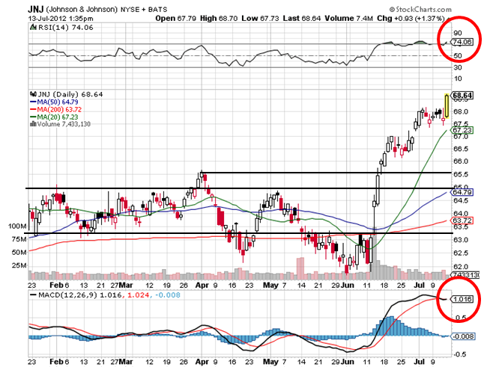The image size is (490, 367).
Task: Click the 'High 68.70' value in header
Action: 219,18
